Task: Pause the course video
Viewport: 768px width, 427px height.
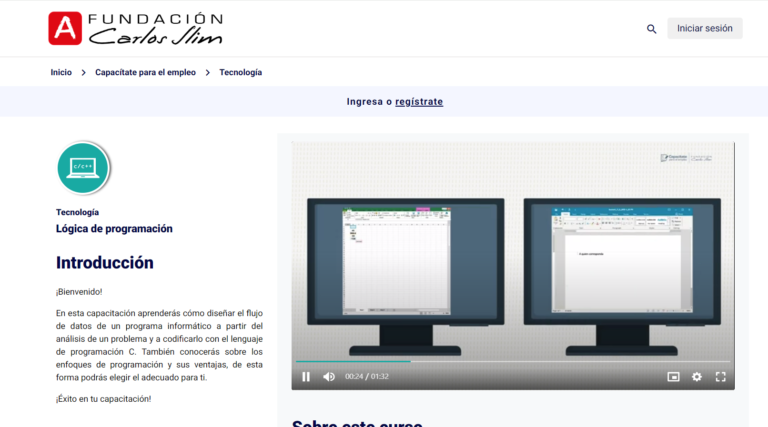Action: 306,377
